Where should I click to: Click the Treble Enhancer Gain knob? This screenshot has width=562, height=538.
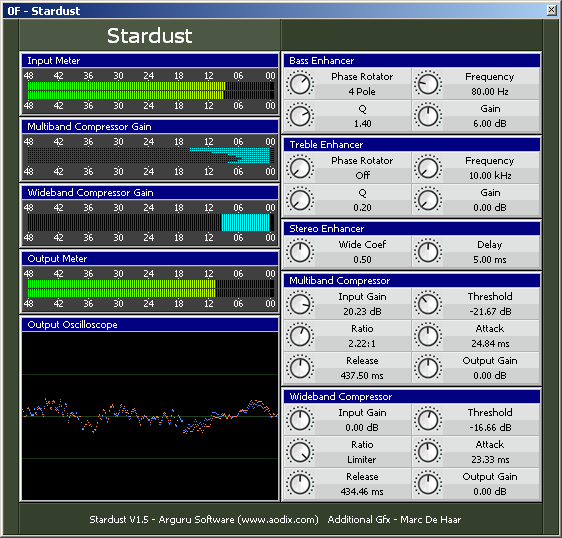tap(428, 200)
